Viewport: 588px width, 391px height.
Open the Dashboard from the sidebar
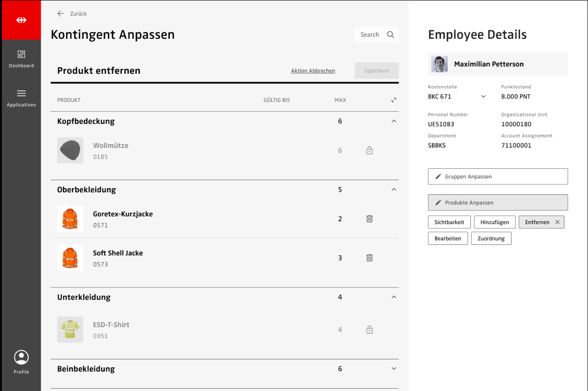click(x=21, y=59)
